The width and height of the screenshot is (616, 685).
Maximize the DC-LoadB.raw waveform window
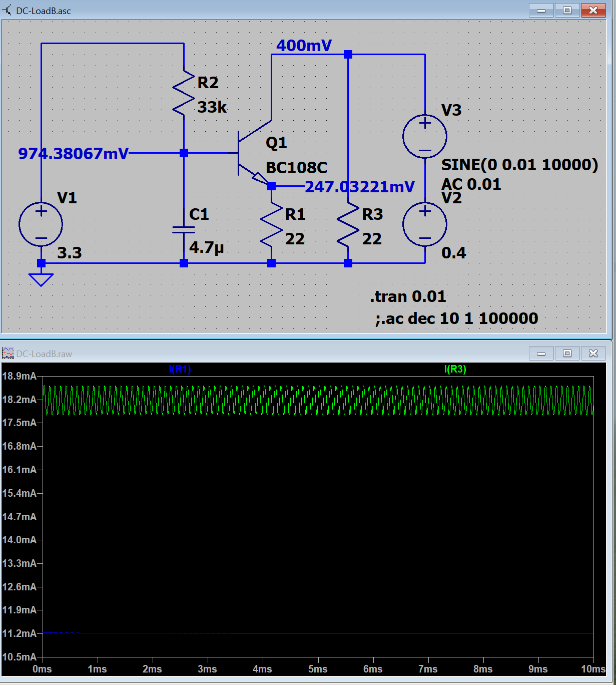[567, 354]
